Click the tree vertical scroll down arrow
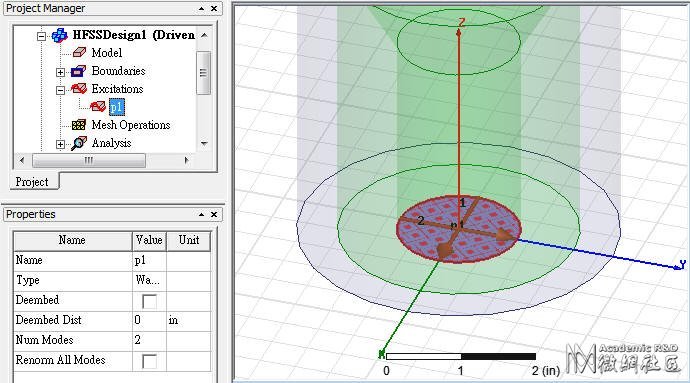 pyautogui.click(x=204, y=144)
